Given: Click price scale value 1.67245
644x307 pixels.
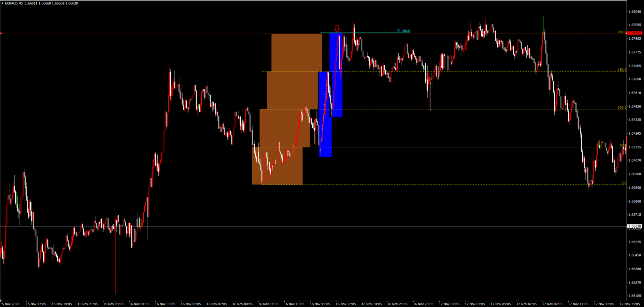Looking at the screenshot, I should click(x=635, y=133).
